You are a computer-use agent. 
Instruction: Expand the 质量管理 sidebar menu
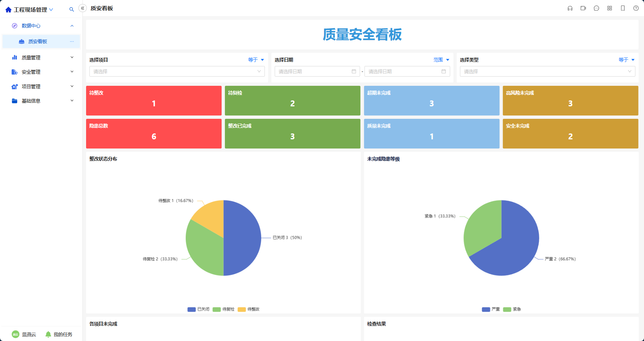point(41,58)
